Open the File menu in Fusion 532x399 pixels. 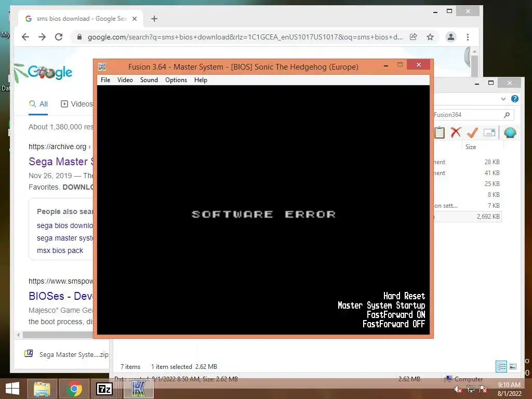[x=105, y=80]
